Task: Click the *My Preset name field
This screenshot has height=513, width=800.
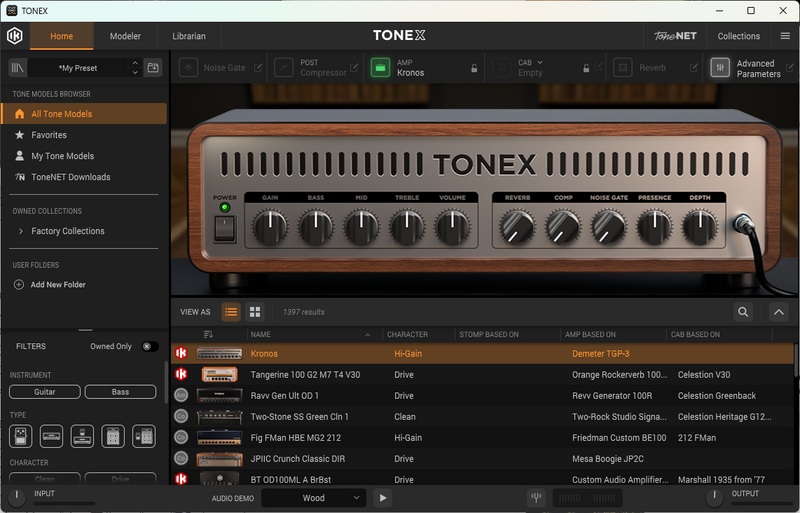Action: (x=78, y=68)
